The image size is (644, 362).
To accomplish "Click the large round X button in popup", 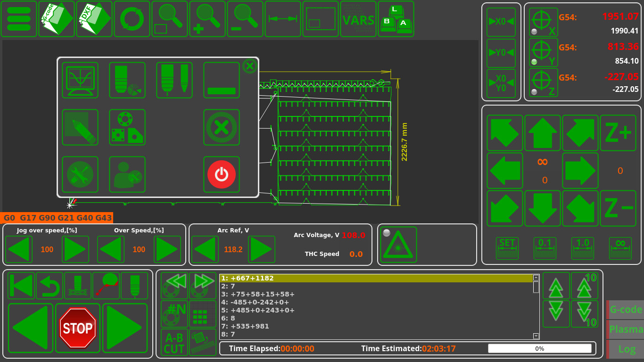I will tap(222, 127).
